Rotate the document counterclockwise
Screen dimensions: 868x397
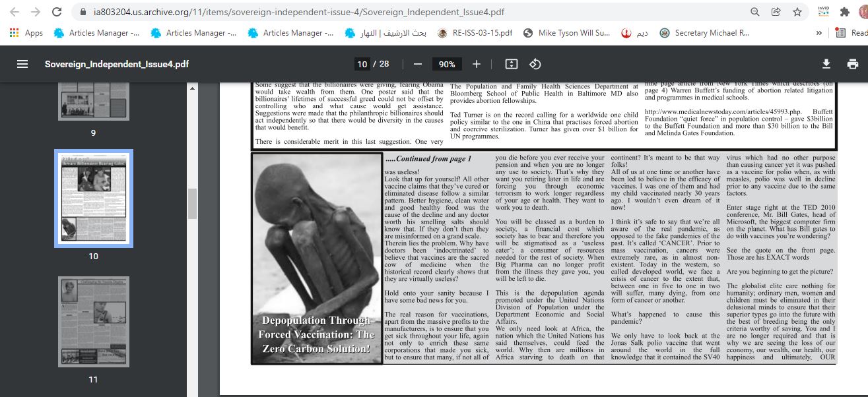pos(535,64)
